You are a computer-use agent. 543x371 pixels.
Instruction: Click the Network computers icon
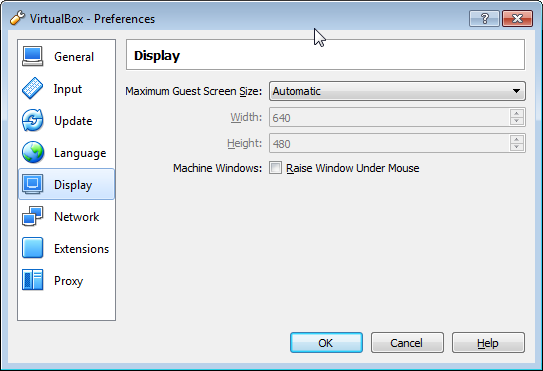(33, 216)
